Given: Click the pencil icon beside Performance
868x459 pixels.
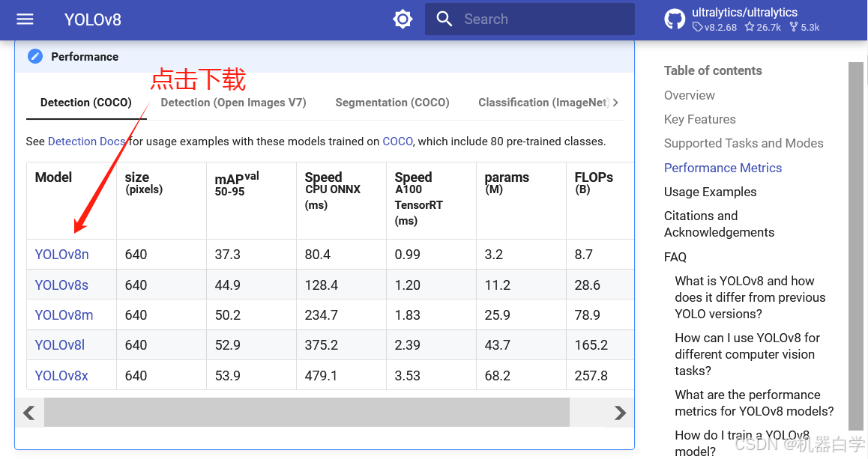Looking at the screenshot, I should pyautogui.click(x=35, y=56).
